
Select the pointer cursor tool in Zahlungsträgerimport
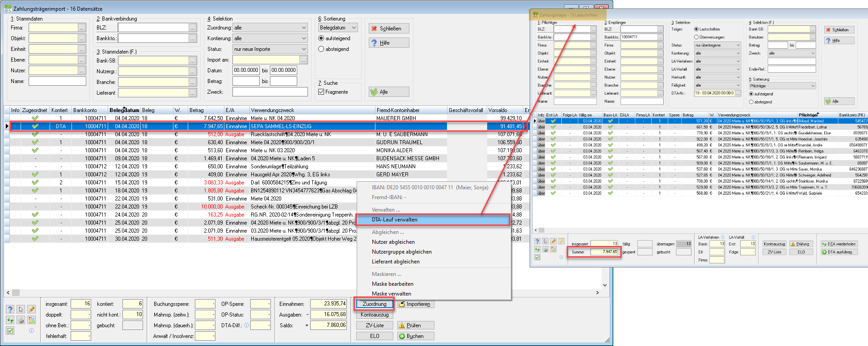[x=21, y=309]
